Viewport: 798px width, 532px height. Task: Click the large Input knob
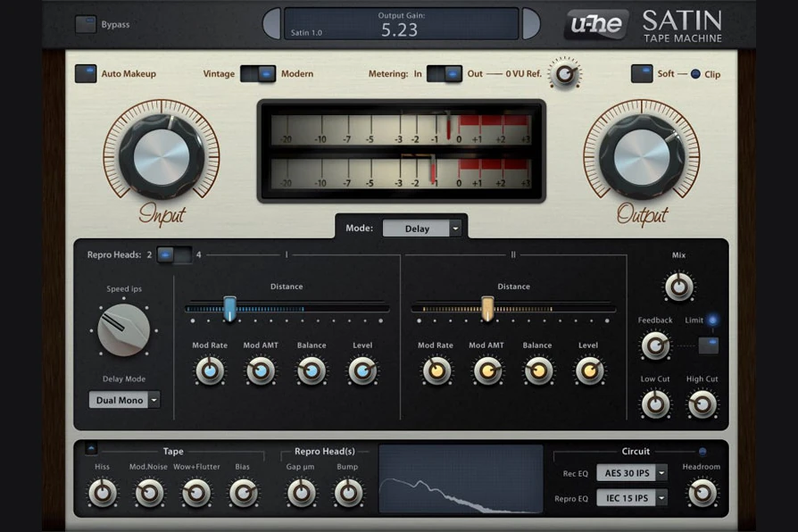(x=162, y=156)
